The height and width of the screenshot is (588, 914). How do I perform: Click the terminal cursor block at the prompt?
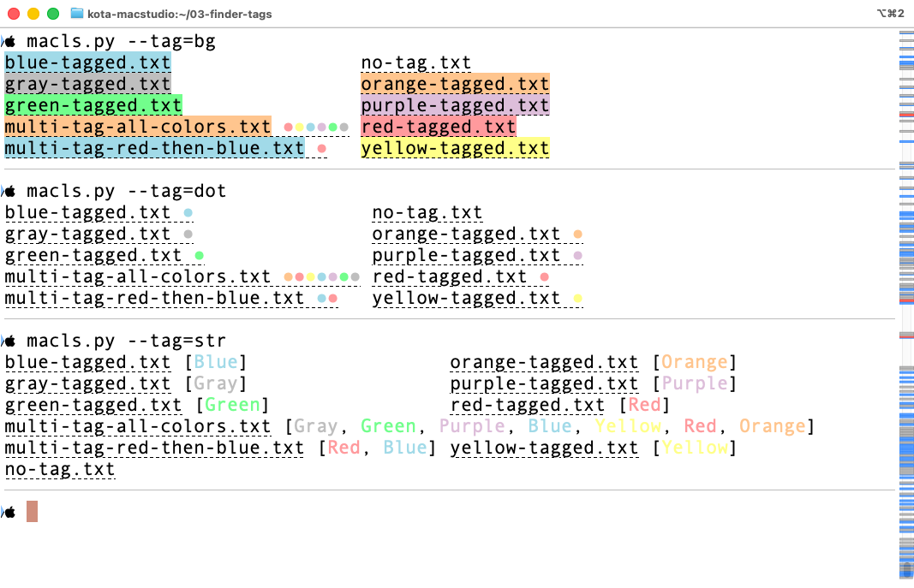pyautogui.click(x=32, y=512)
